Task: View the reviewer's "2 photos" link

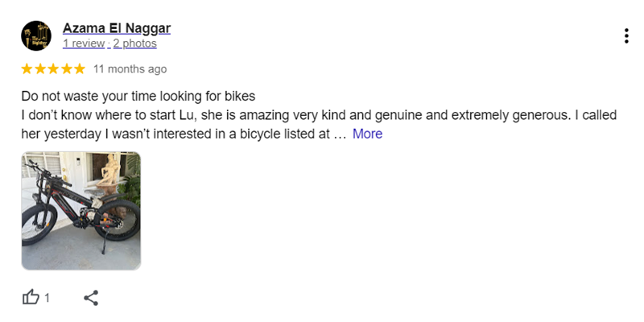Action: 134,43
